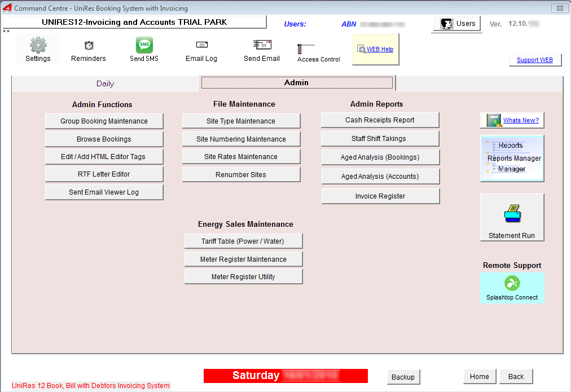This screenshot has width=571, height=392.
Task: Run the Cash Receipts Report
Action: tap(380, 120)
